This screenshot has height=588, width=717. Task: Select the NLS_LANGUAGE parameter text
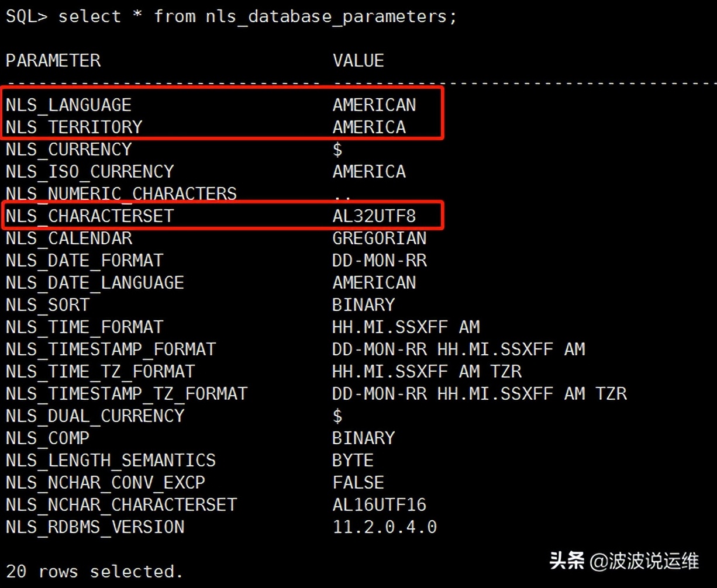(x=68, y=105)
